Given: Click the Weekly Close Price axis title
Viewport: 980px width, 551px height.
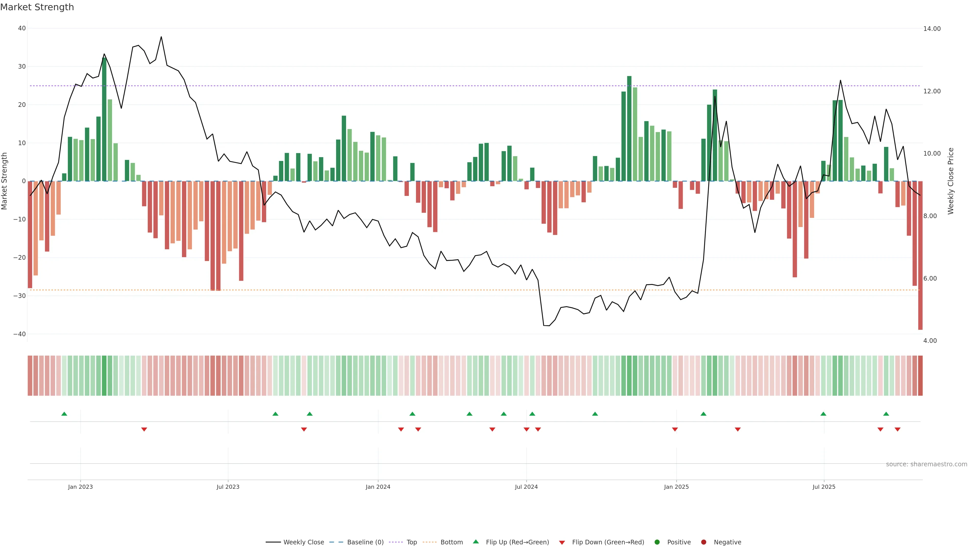Looking at the screenshot, I should tap(951, 181).
